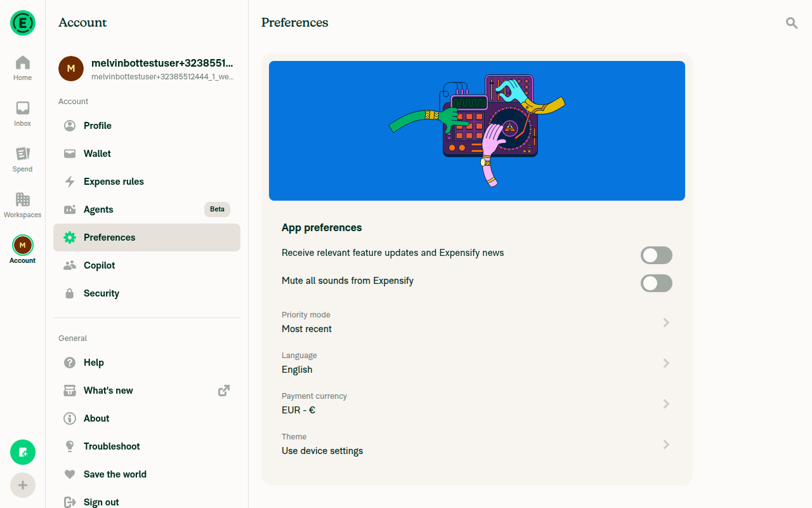Click the Troubleshoot lightbulb icon
812x508 pixels.
pos(70,446)
